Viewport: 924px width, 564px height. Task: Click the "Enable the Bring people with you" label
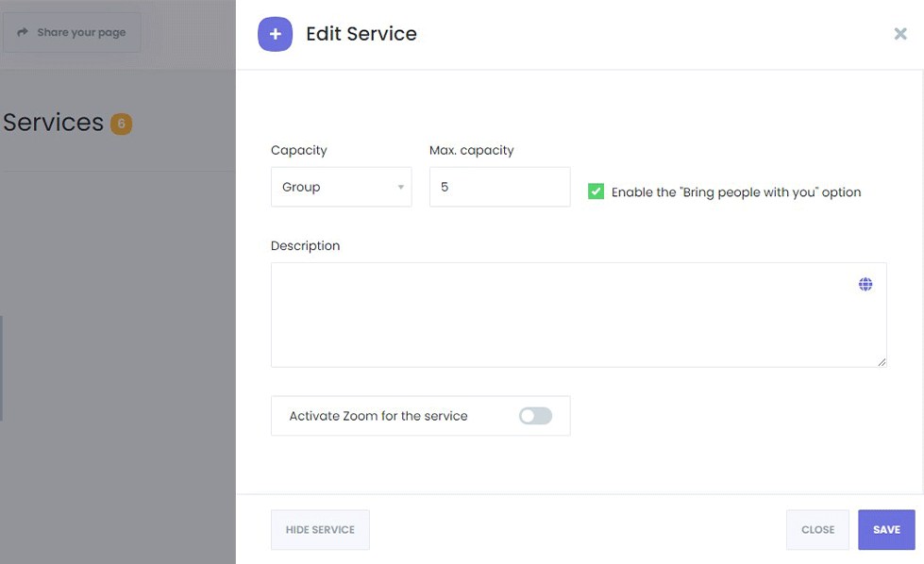point(736,192)
